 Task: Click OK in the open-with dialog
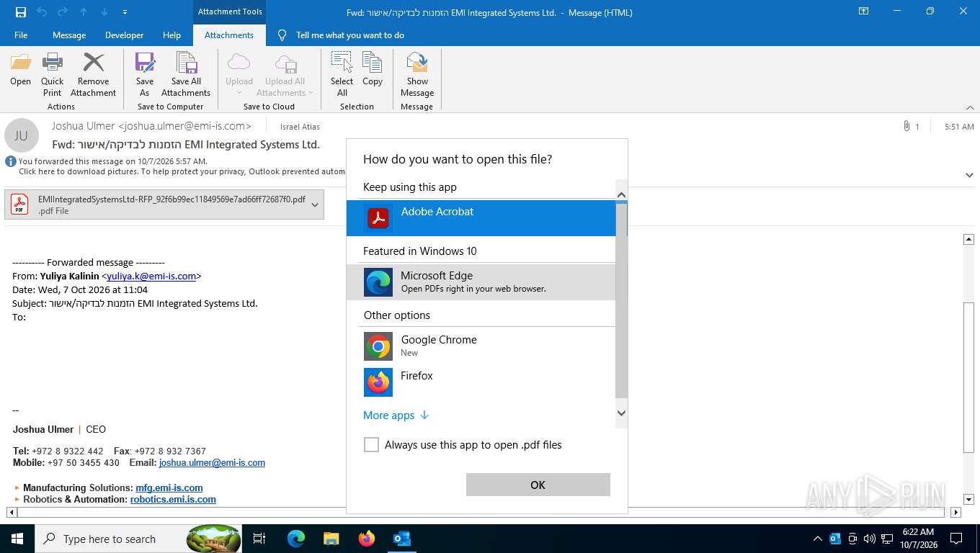coord(538,485)
